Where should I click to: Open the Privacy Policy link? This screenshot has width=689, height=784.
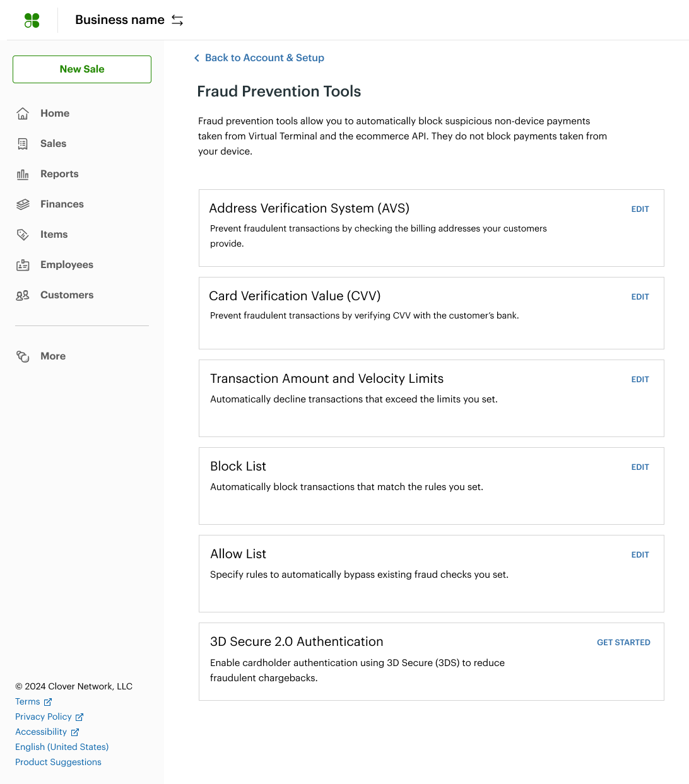[44, 717]
